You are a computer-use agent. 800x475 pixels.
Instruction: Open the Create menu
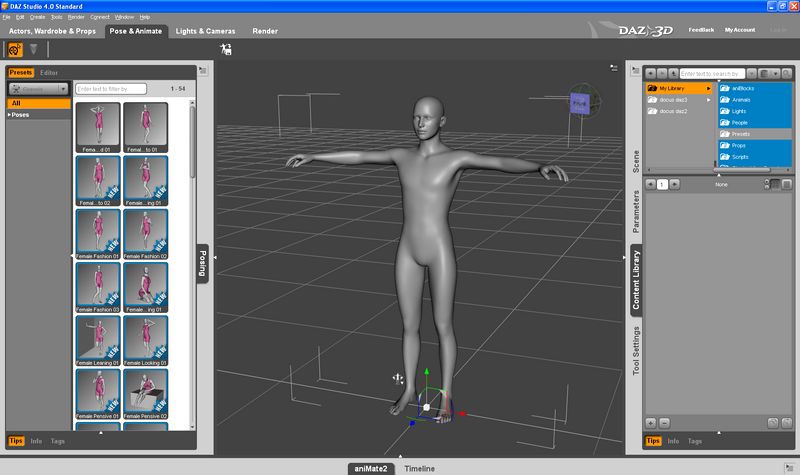(37, 17)
